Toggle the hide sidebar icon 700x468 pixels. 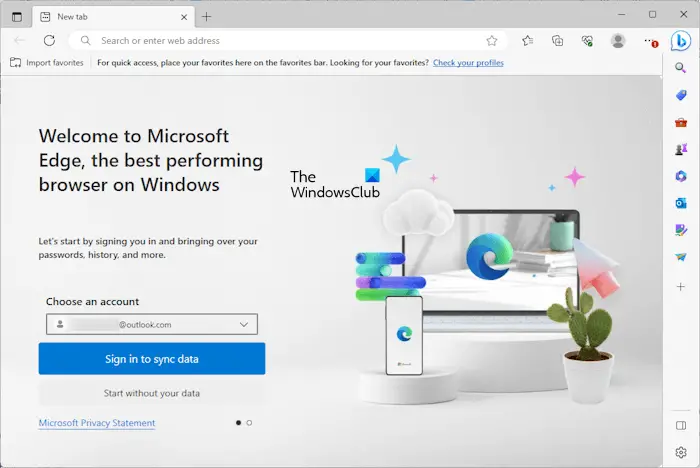tap(681, 426)
